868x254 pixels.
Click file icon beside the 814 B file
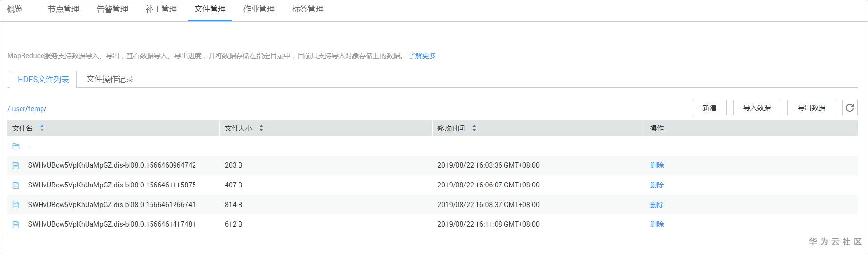pos(16,205)
